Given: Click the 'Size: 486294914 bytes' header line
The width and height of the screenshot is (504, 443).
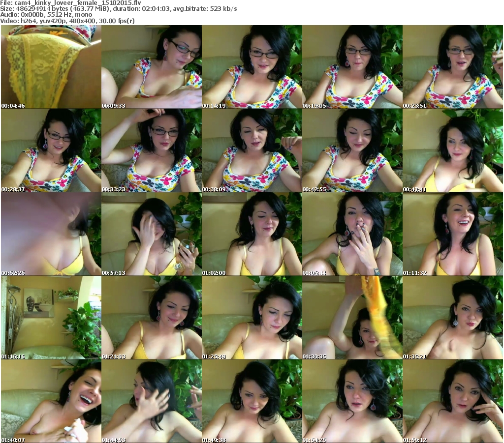Looking at the screenshot, I should pos(119,9).
